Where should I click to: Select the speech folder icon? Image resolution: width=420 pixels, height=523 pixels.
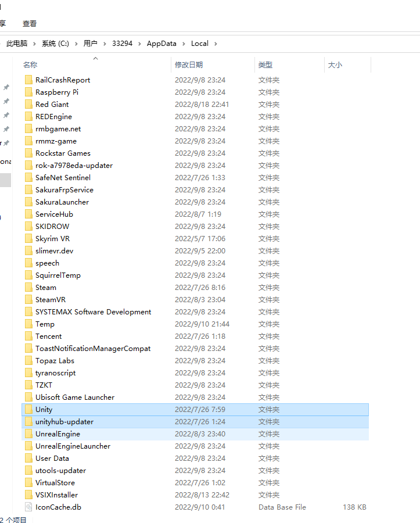pyautogui.click(x=28, y=263)
